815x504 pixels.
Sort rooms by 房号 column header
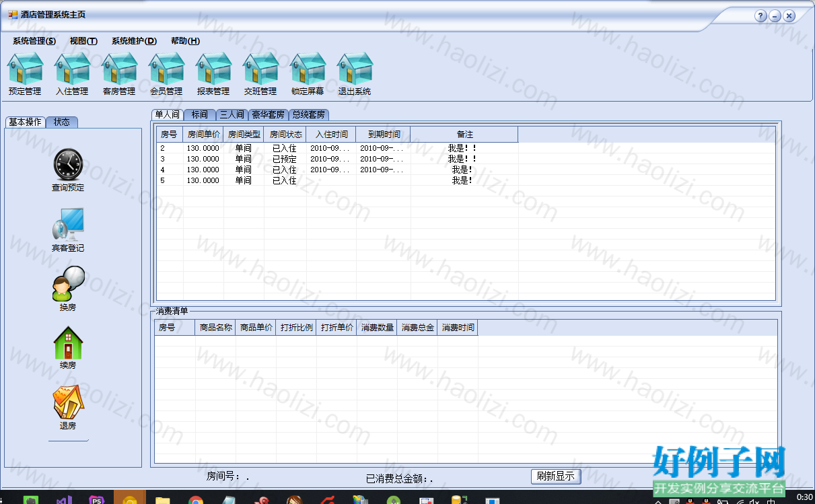pos(170,135)
